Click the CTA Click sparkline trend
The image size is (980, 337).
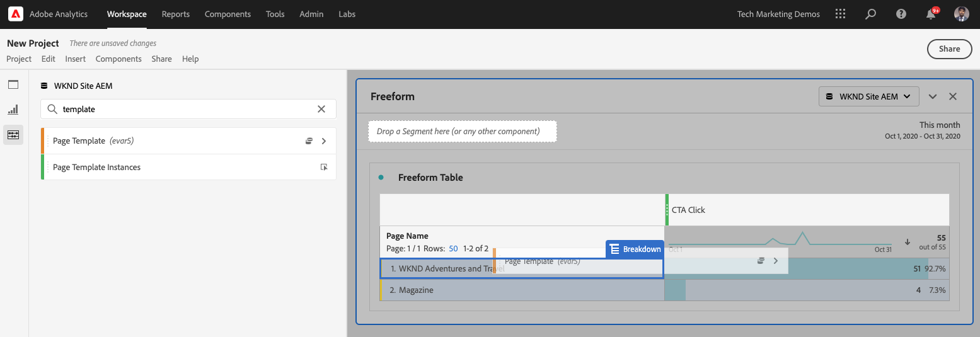click(780, 239)
